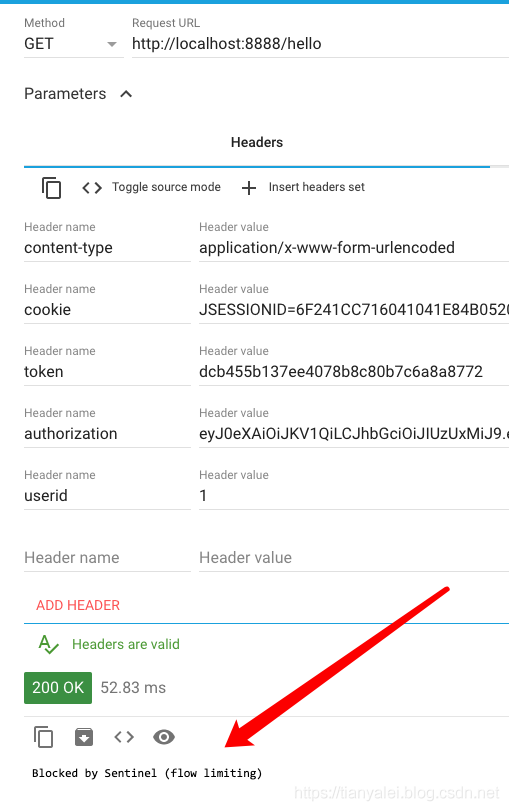The image size is (509, 811).
Task: Copy the response body to clipboard
Action: pyautogui.click(x=43, y=737)
